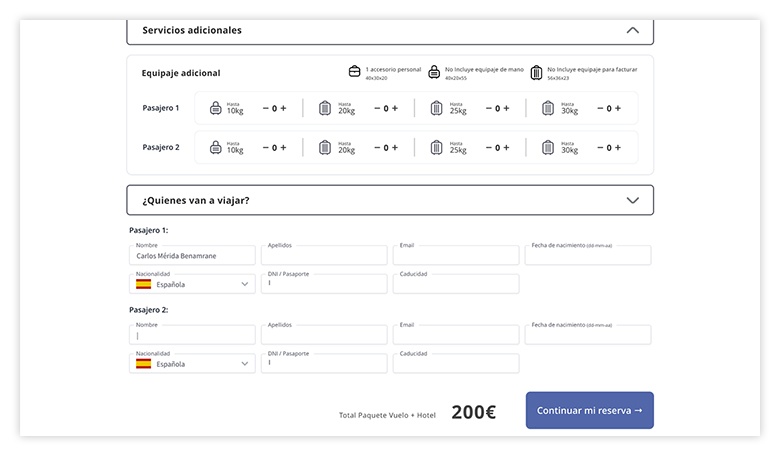Click Pasajero 2 Spanish flag icon

143,364
